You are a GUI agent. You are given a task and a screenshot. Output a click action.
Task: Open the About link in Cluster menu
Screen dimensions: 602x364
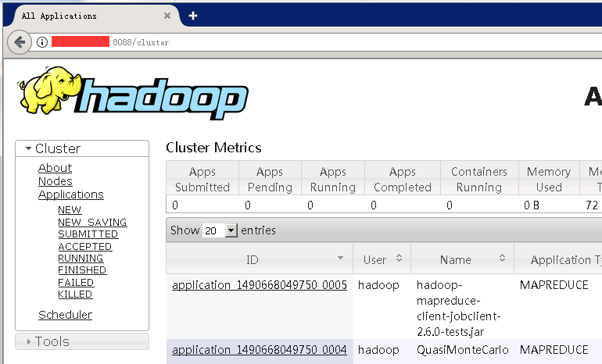click(x=55, y=168)
